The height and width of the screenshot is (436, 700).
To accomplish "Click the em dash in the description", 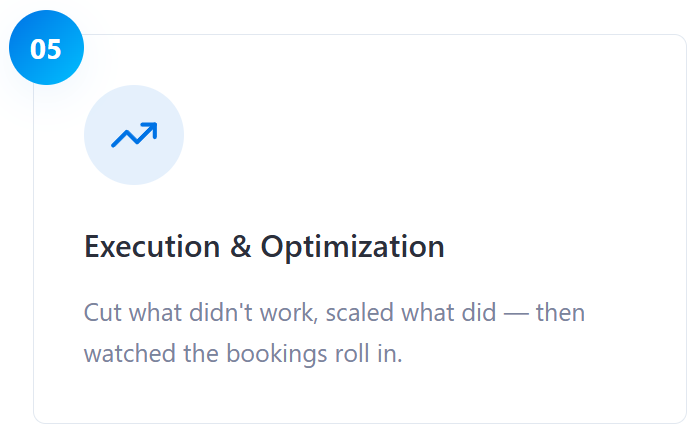I will point(516,313).
